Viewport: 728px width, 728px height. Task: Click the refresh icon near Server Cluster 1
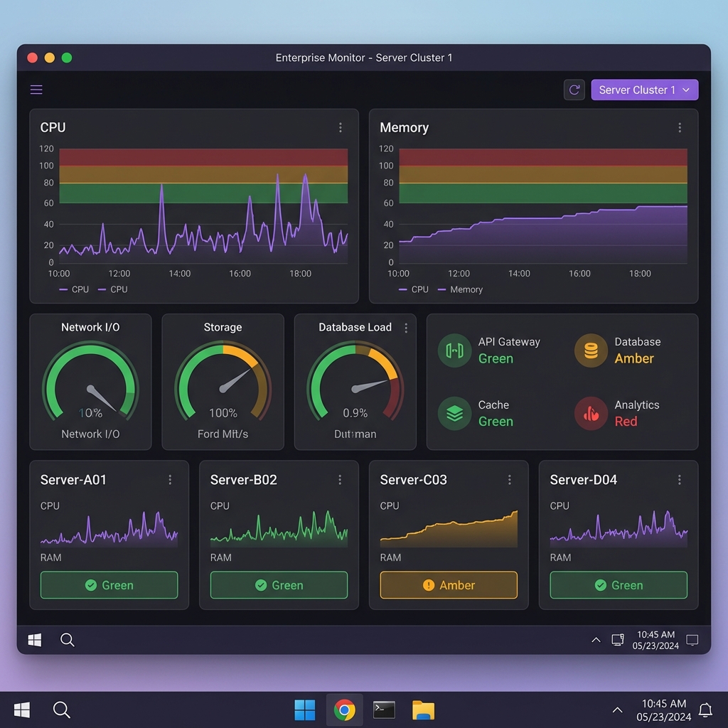click(574, 90)
